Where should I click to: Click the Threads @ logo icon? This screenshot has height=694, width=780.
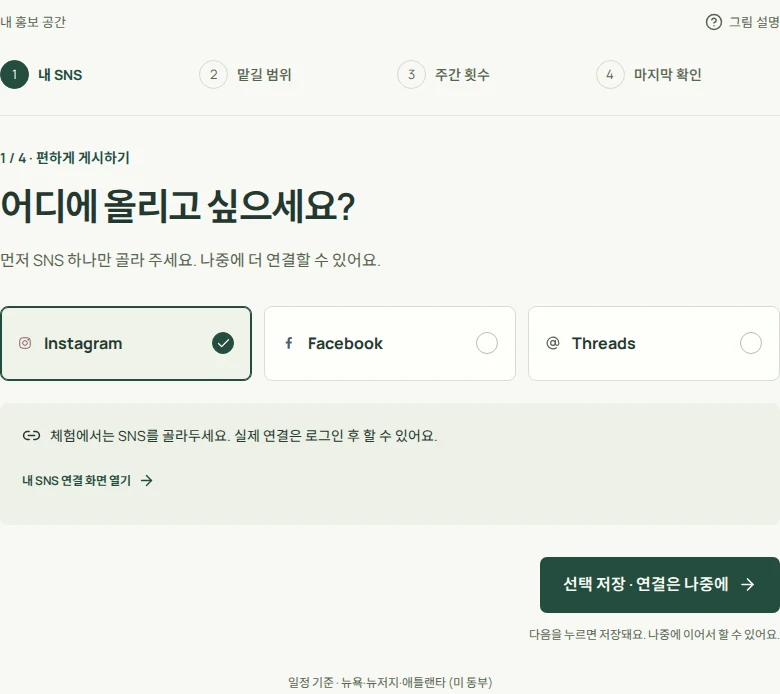[x=553, y=343]
